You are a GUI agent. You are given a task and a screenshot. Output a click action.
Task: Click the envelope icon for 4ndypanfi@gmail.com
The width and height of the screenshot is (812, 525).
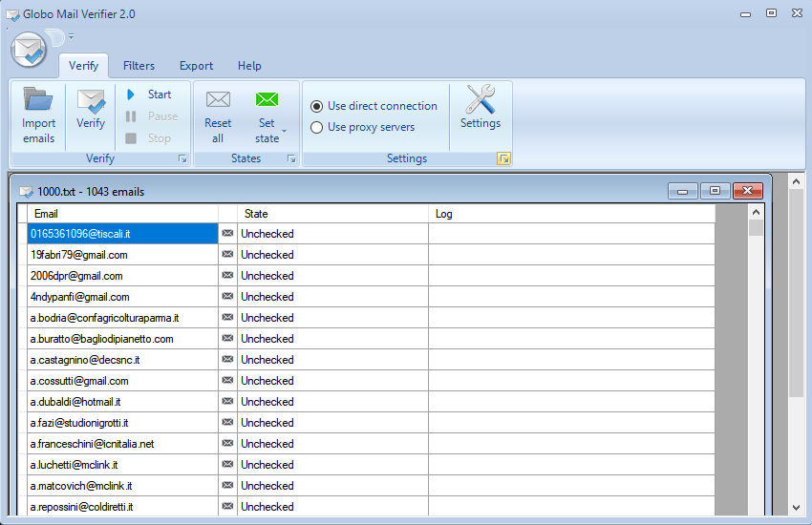point(227,296)
